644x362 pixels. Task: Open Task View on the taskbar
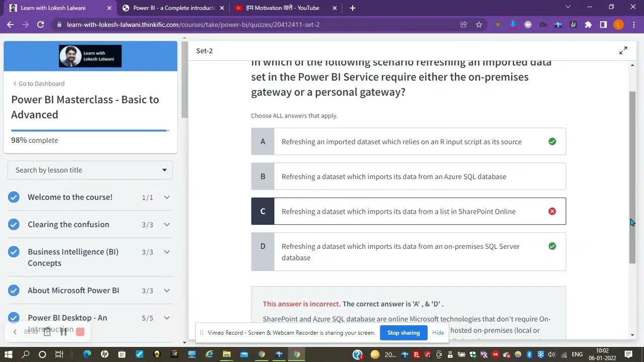coord(59,354)
